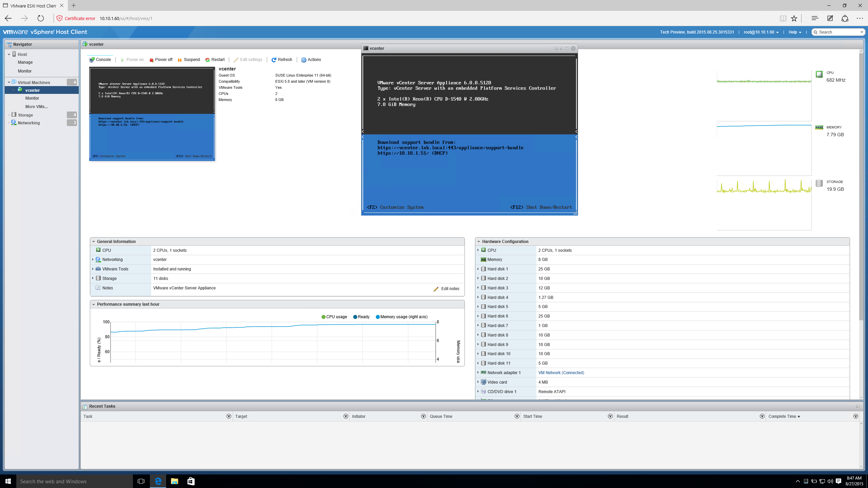Collapse the Virtual Machines tree arrow
The height and width of the screenshot is (488, 868).
point(9,82)
